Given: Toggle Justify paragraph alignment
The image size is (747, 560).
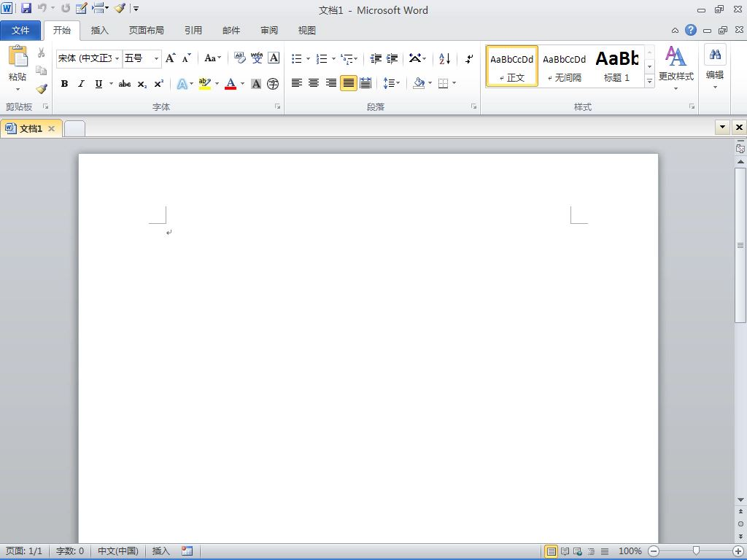Looking at the screenshot, I should [x=349, y=83].
